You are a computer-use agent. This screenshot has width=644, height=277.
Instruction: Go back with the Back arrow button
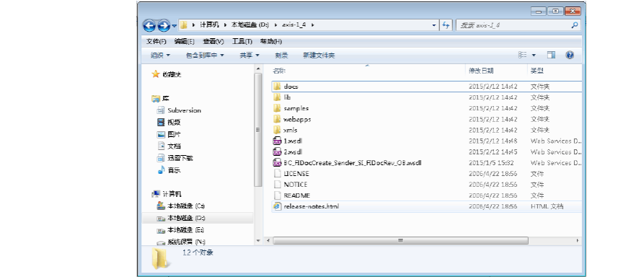click(149, 25)
